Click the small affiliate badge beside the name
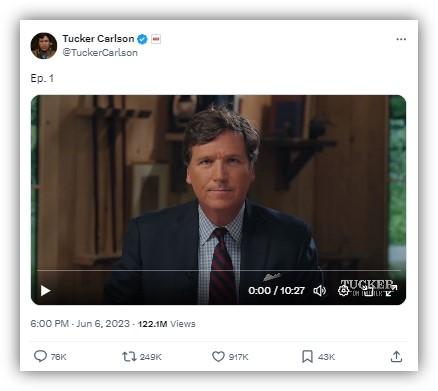This screenshot has height=391, width=438. [x=156, y=39]
